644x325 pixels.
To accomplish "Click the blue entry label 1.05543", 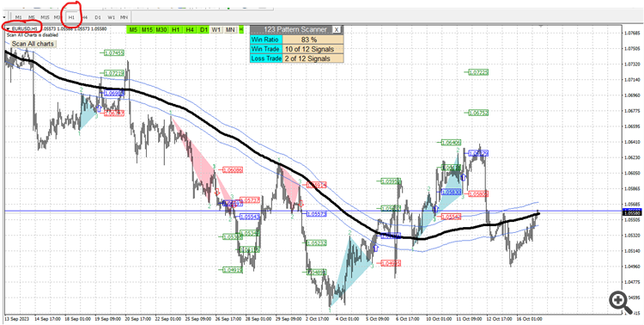I will [x=249, y=217].
